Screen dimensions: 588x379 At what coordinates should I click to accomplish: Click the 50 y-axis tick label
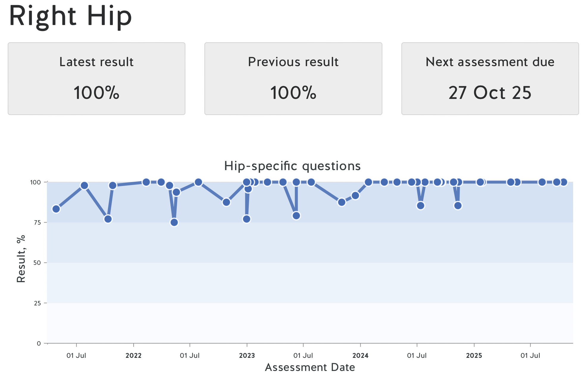(37, 263)
